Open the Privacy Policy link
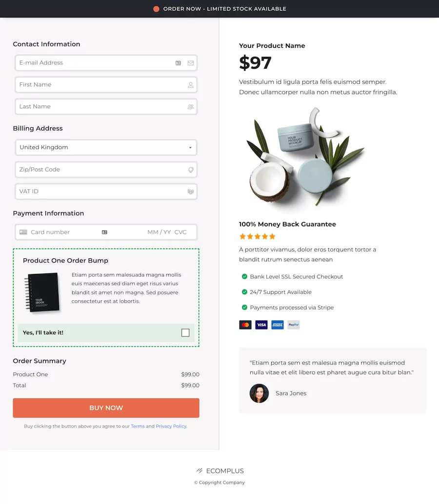The width and height of the screenshot is (439, 504). (x=171, y=426)
